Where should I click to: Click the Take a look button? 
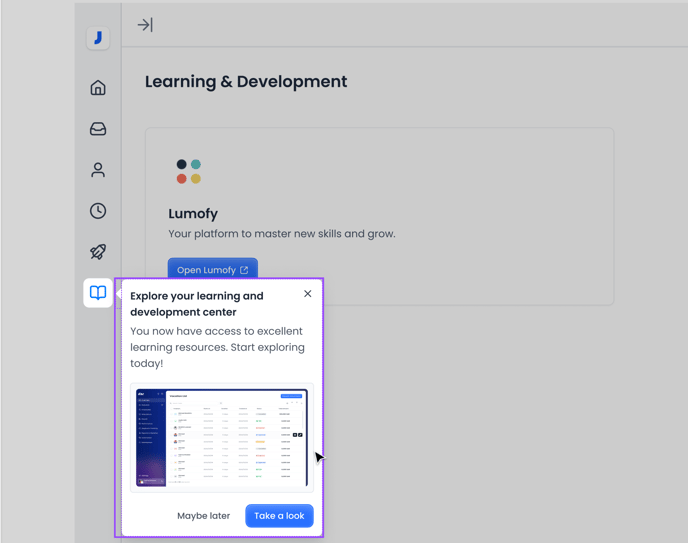pos(279,516)
